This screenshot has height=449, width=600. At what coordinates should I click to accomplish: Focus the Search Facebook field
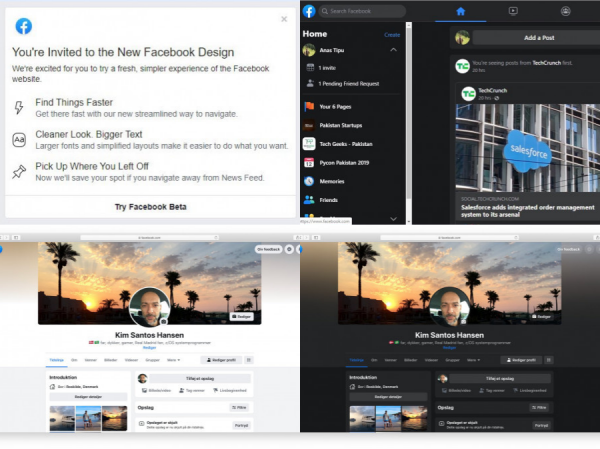pyautogui.click(x=362, y=11)
